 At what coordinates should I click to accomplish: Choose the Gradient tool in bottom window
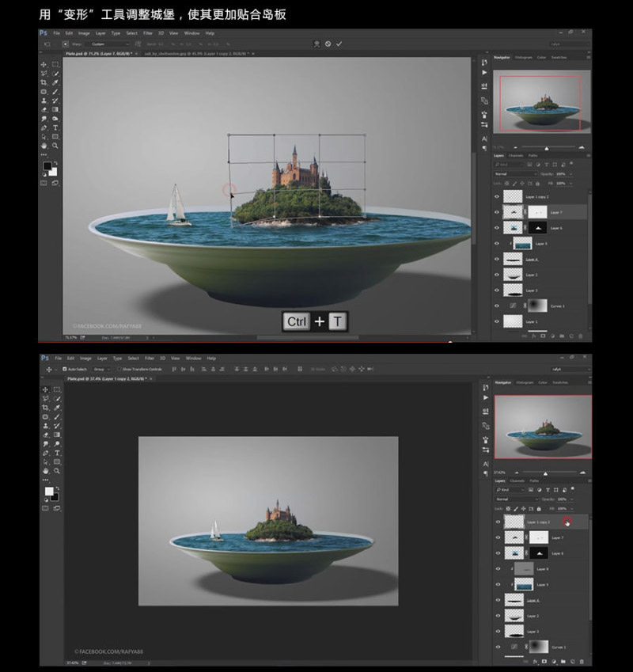click(x=58, y=435)
